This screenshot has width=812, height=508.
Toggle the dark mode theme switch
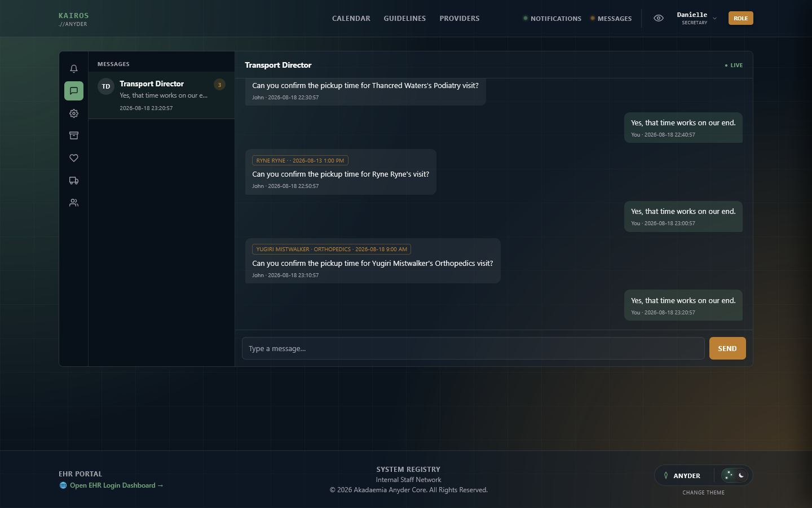point(735,475)
